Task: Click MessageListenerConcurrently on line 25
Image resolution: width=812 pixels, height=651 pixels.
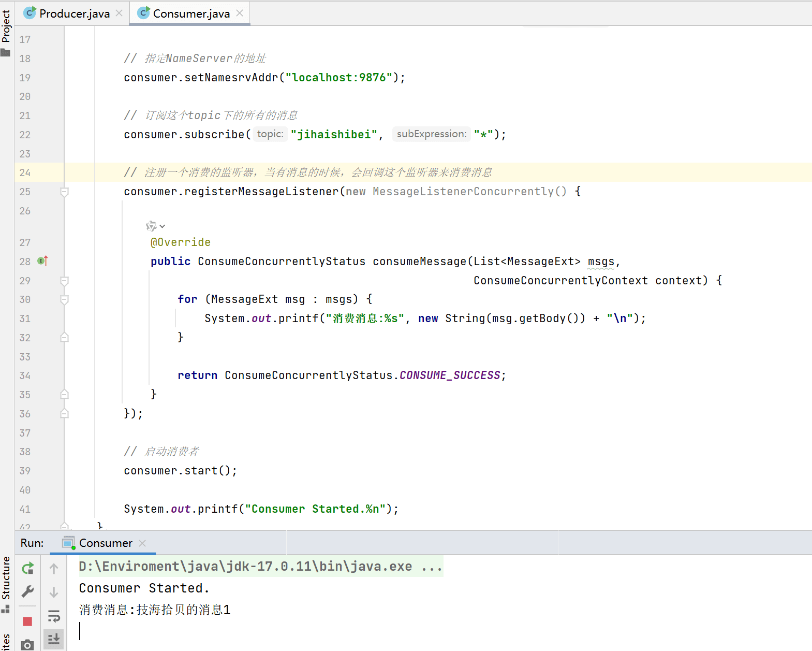Action: pyautogui.click(x=463, y=192)
